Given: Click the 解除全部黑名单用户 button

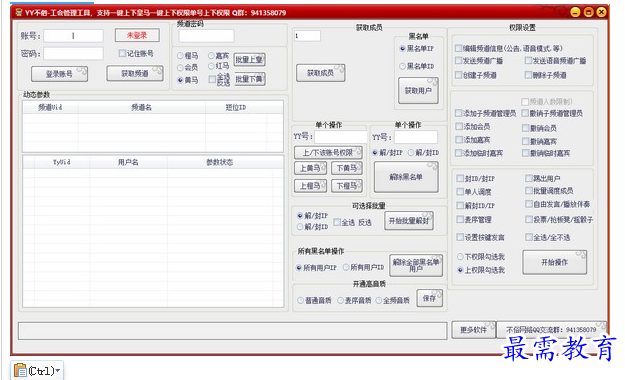Looking at the screenshot, I should click(416, 265).
